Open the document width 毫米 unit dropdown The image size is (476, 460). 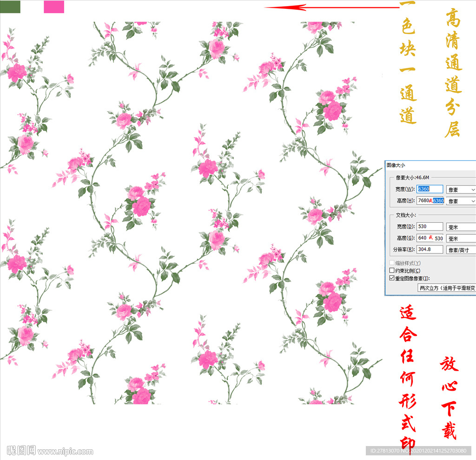click(461, 227)
